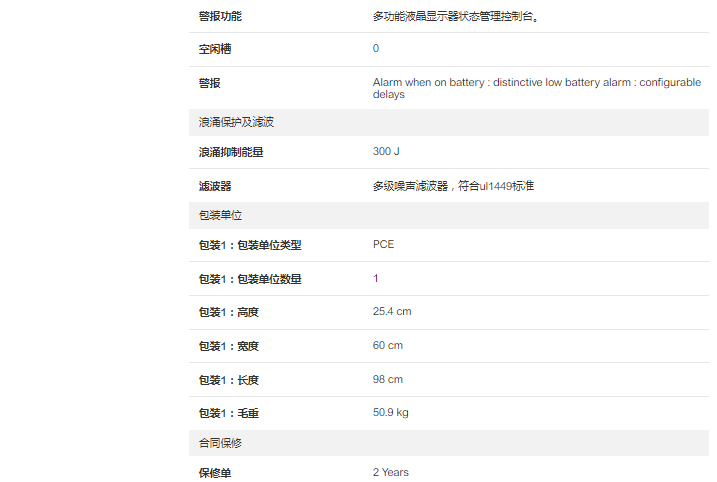
Task: Click the '2 Years' warranty value
Action: point(390,472)
